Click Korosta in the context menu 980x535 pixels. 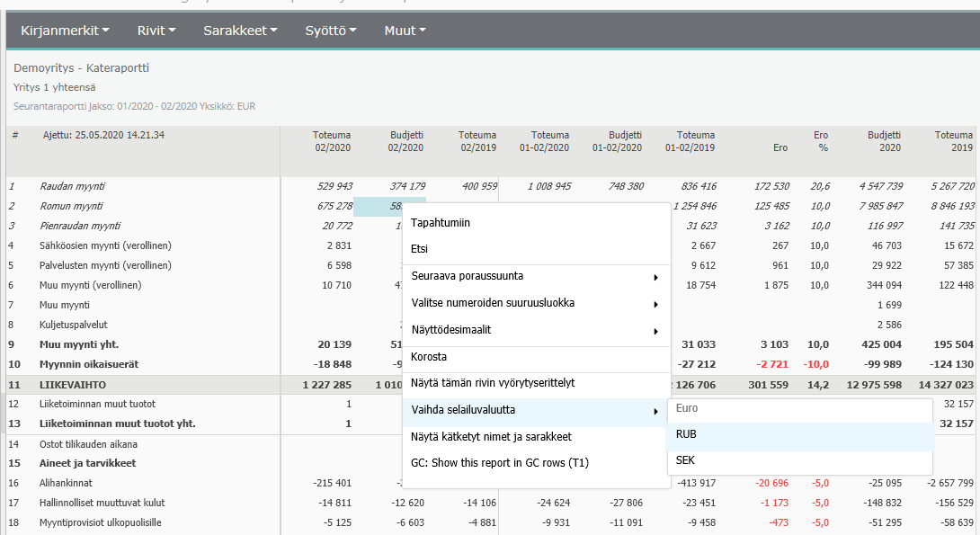pyautogui.click(x=429, y=357)
